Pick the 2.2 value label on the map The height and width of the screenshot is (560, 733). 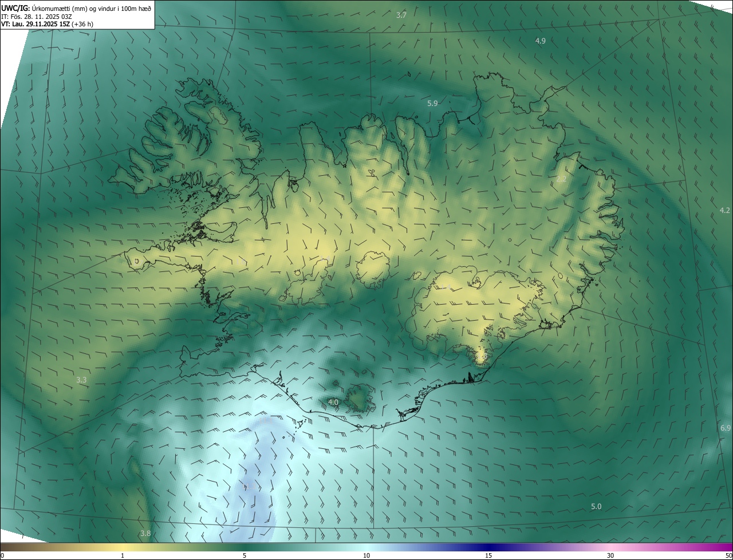point(561,179)
